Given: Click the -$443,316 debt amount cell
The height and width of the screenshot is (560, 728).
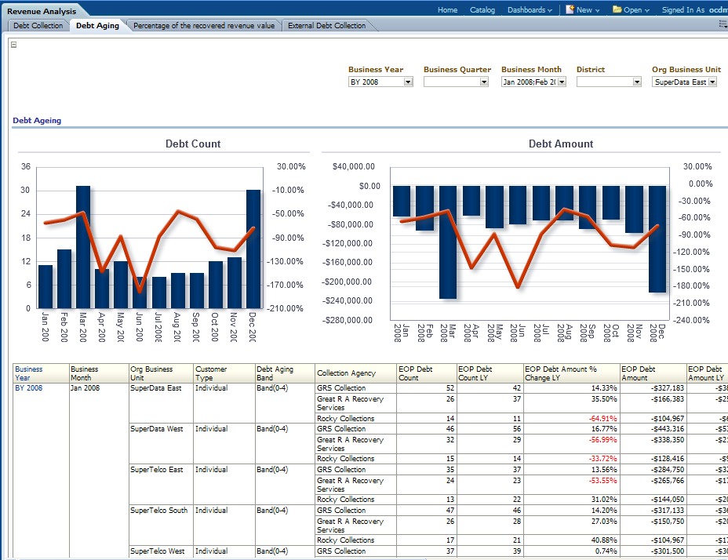Looking at the screenshot, I should coord(668,429).
